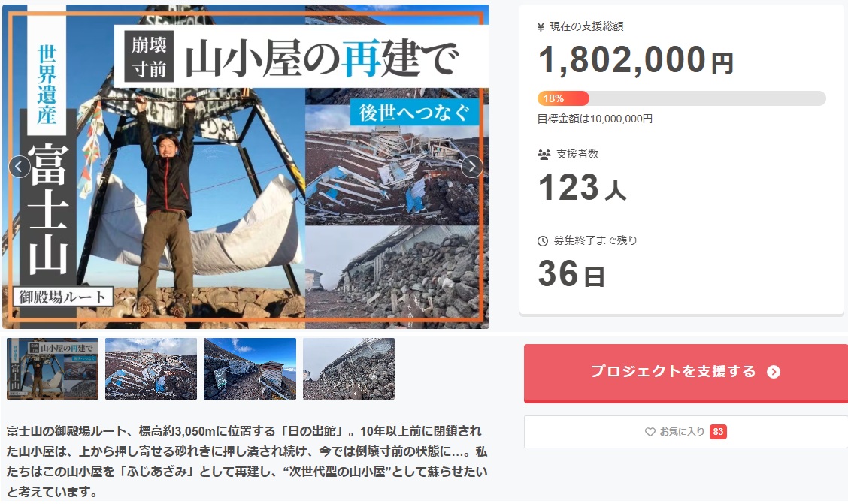Screen dimensions: 848x504
Task: Select the third thumbnail with blue sky slope
Action: tap(250, 369)
